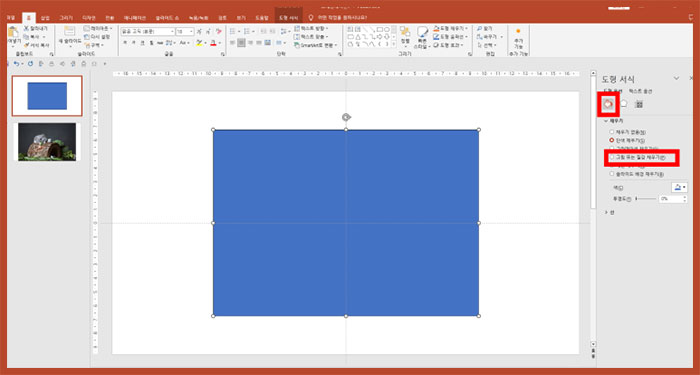This screenshot has height=375, width=700.
Task: Select slide 1 thumbnail with blue rectangle
Action: 47,96
